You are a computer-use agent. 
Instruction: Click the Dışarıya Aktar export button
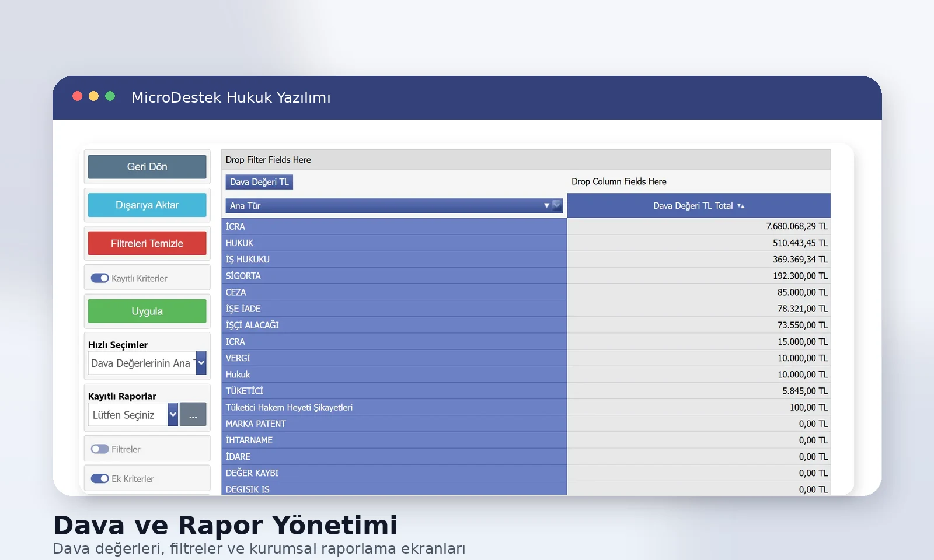[147, 205]
